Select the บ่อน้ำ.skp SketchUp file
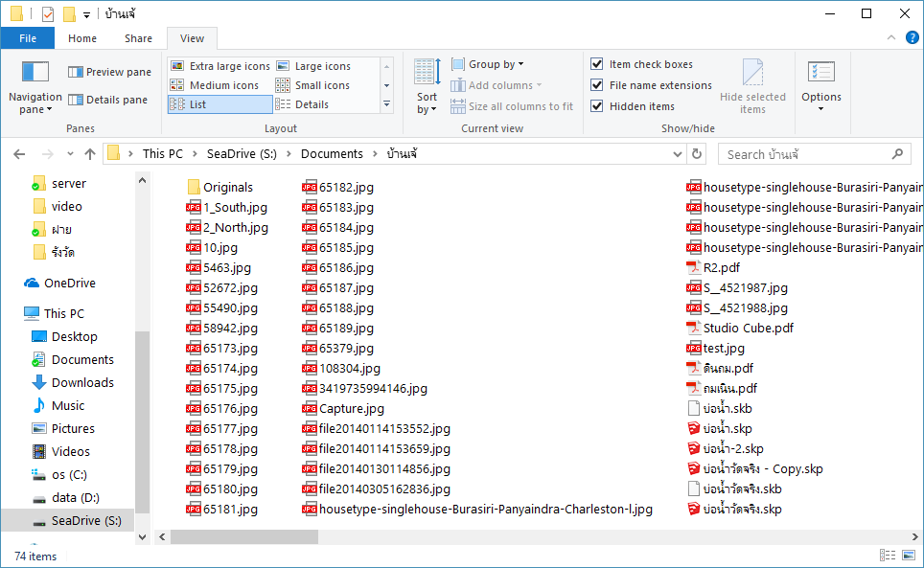This screenshot has width=924, height=568. click(727, 429)
